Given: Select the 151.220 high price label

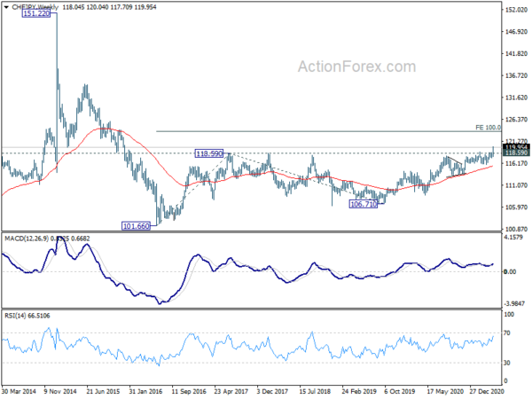Looking at the screenshot, I should coord(36,13).
